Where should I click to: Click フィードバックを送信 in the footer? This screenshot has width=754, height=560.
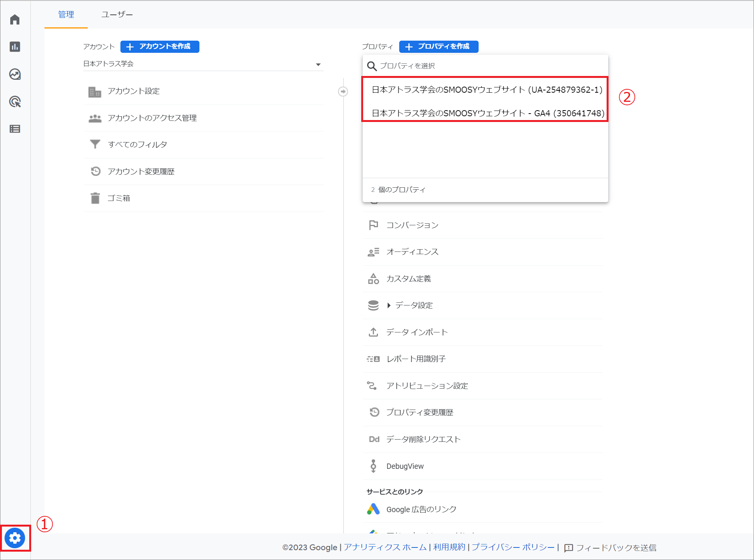610,547
